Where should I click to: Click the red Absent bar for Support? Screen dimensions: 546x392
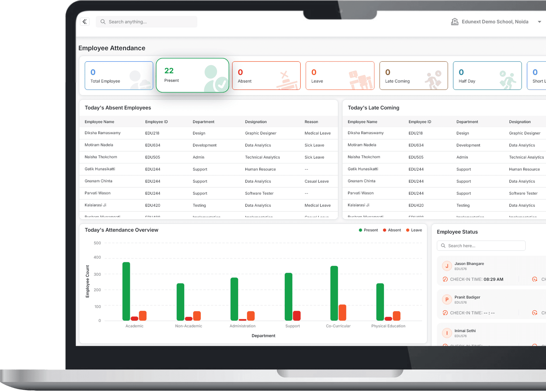[297, 316]
